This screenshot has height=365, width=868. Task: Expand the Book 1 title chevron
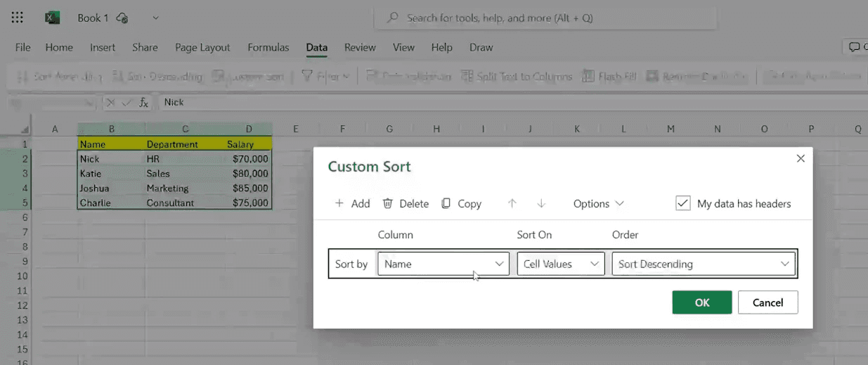tap(155, 18)
